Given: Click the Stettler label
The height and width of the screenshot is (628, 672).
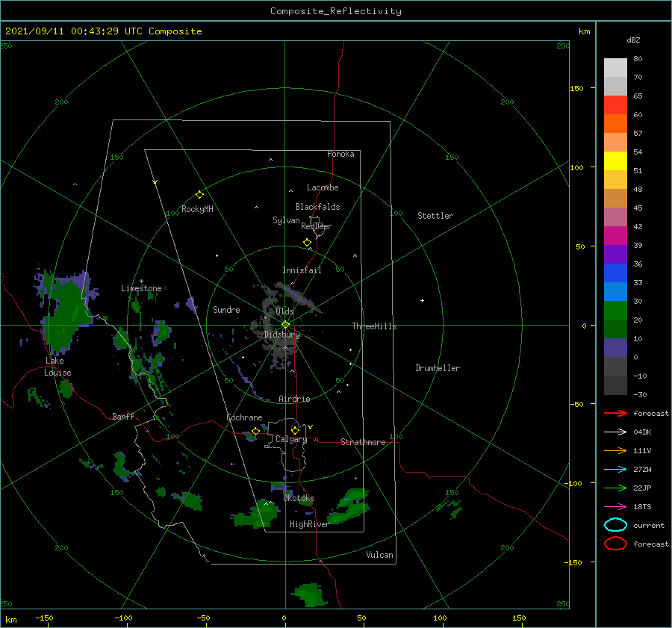Looking at the screenshot, I should pyautogui.click(x=435, y=216).
